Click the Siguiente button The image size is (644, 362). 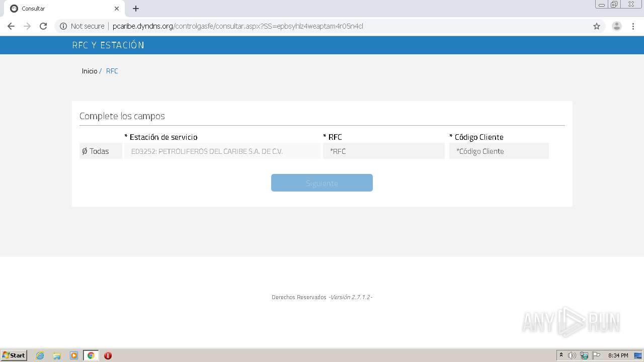(322, 183)
